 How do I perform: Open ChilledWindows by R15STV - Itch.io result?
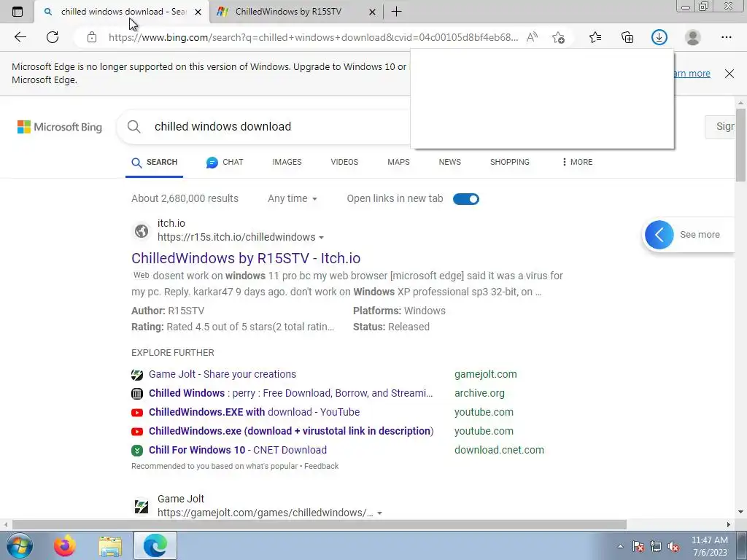pos(246,258)
